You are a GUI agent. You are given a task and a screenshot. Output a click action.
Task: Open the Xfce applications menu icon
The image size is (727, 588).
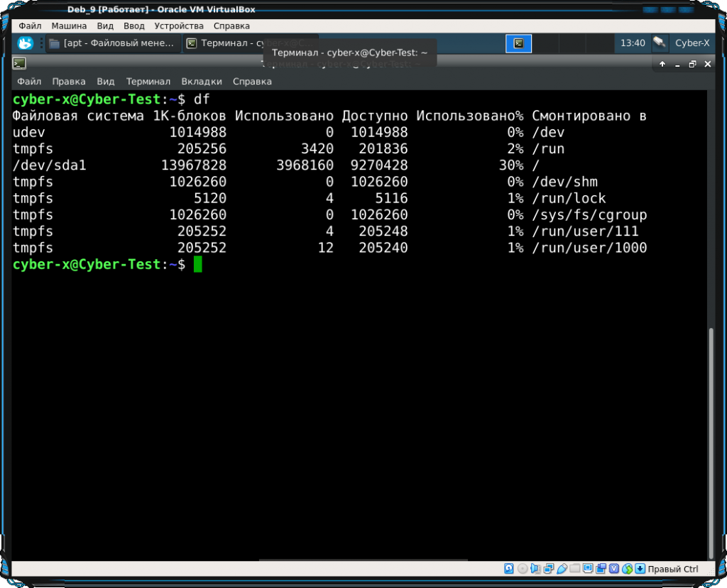pos(26,43)
